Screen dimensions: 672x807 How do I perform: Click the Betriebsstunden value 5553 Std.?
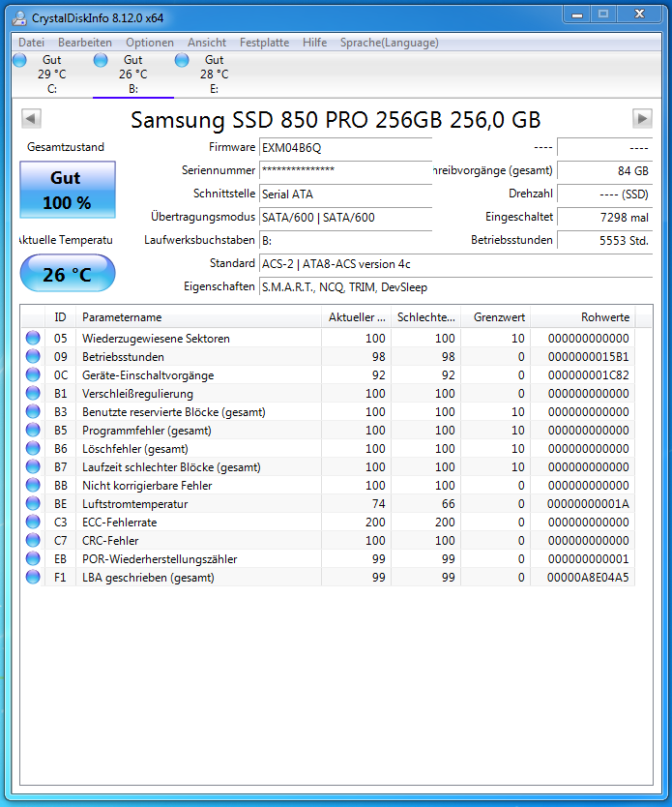pyautogui.click(x=604, y=240)
